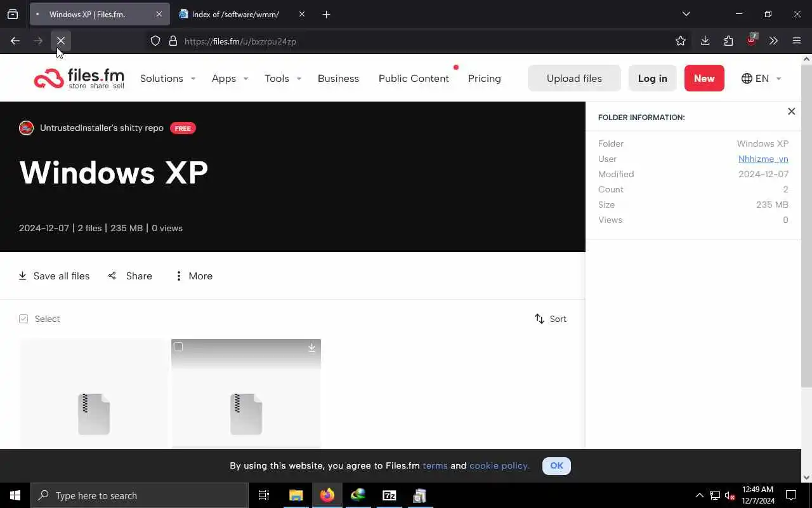Open Public Content page

pos(414,78)
